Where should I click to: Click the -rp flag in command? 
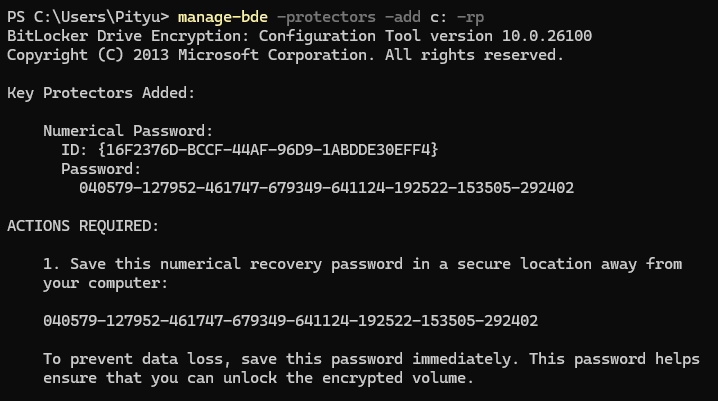pyautogui.click(x=470, y=17)
